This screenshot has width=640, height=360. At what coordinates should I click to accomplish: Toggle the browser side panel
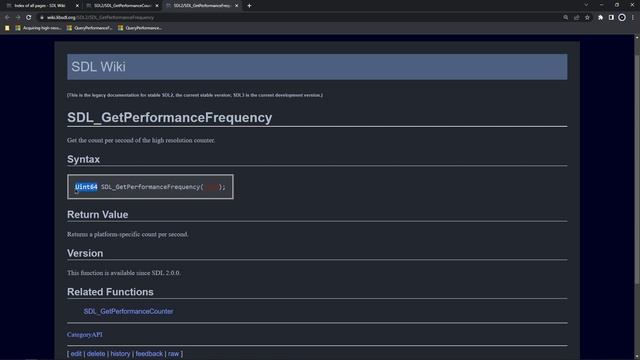click(611, 18)
